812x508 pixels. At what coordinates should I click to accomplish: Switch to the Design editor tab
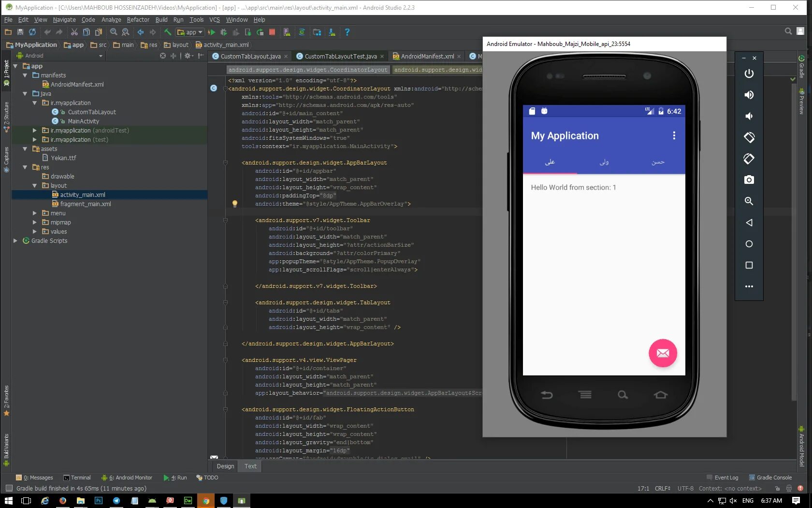pyautogui.click(x=225, y=466)
